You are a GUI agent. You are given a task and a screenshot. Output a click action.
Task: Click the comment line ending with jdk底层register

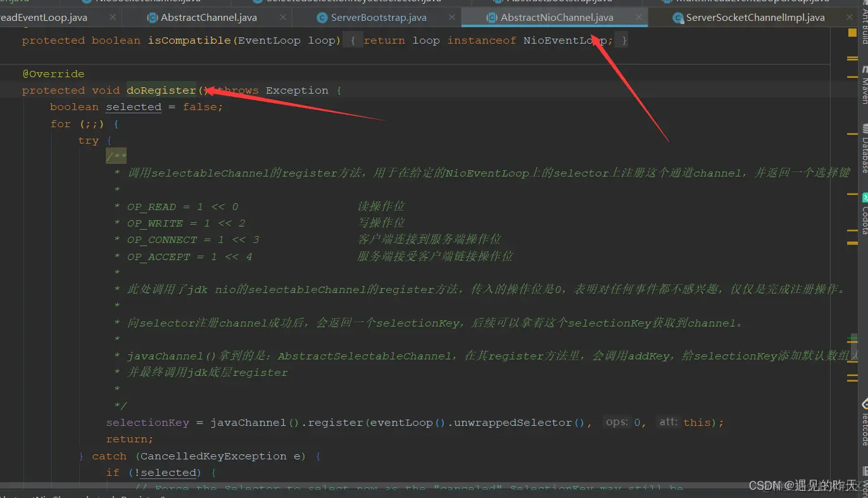[x=201, y=373]
